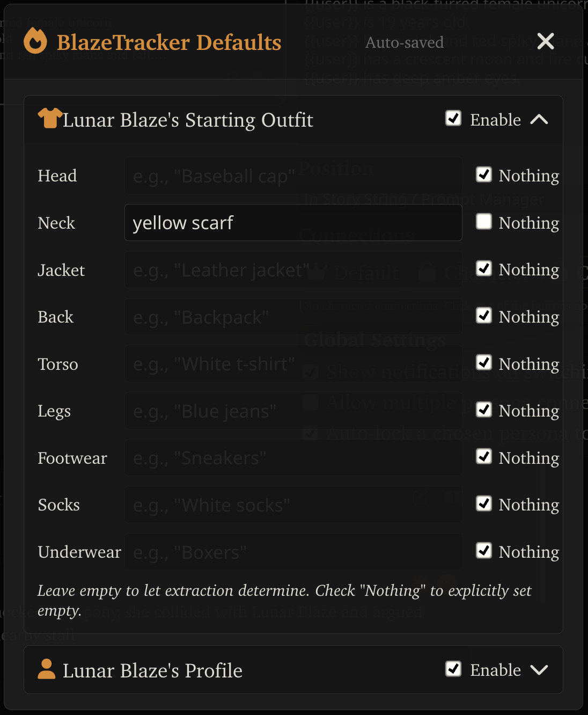Uncheck Nothing for the Torso slot

coord(484,363)
